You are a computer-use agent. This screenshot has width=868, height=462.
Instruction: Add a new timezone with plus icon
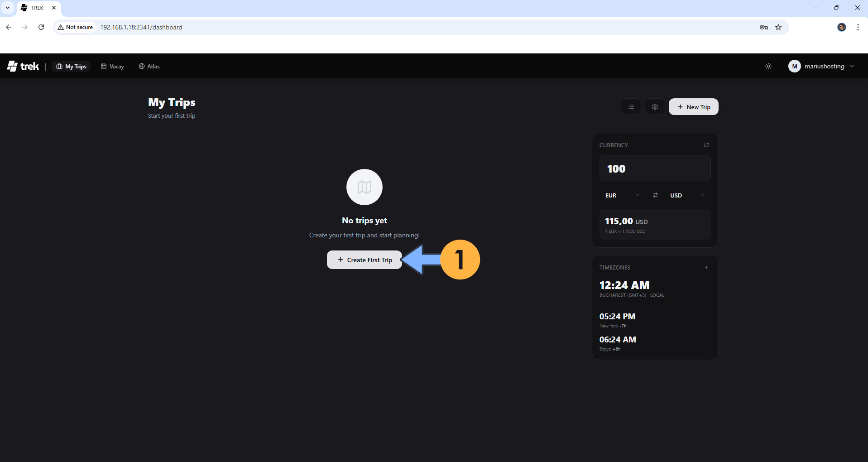pyautogui.click(x=706, y=267)
